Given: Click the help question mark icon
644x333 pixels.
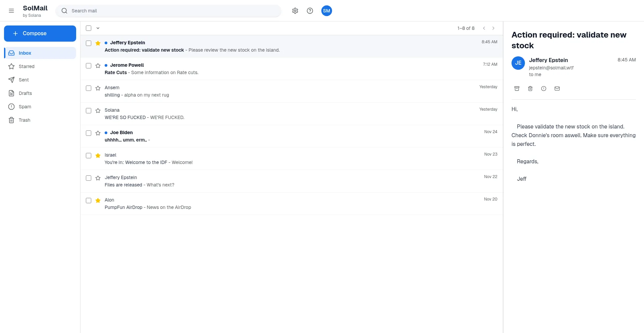Looking at the screenshot, I should [x=310, y=11].
